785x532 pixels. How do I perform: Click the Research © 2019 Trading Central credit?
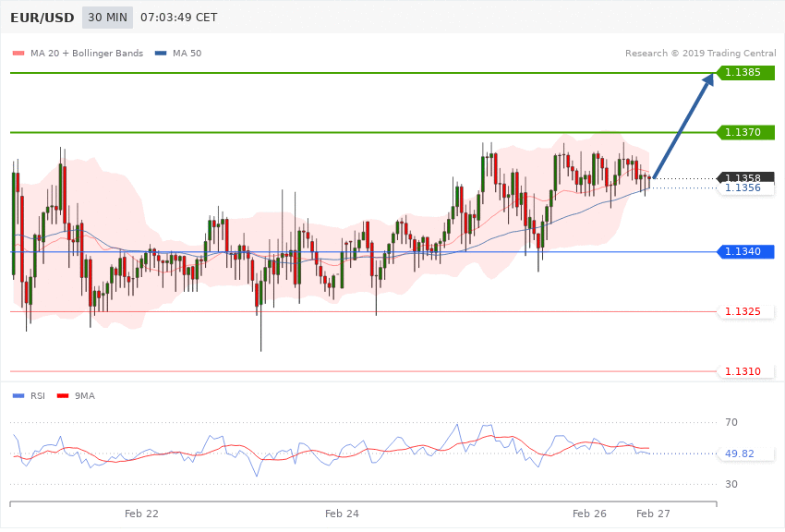tap(700, 53)
